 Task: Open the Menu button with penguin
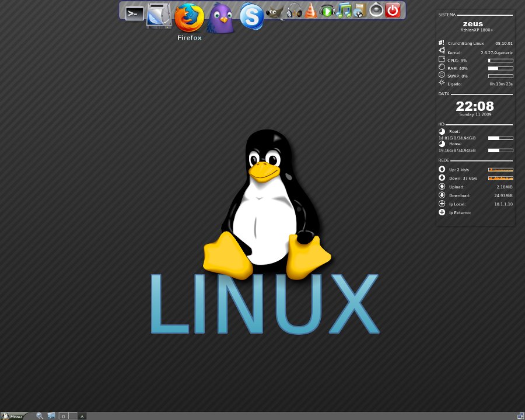(12, 416)
